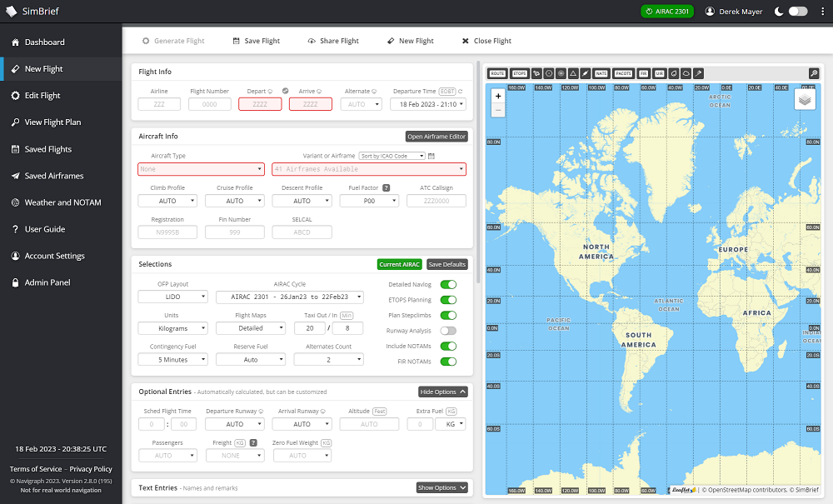The image size is (833, 504).
Task: Click the SimBrief logo icon
Action: (x=11, y=11)
